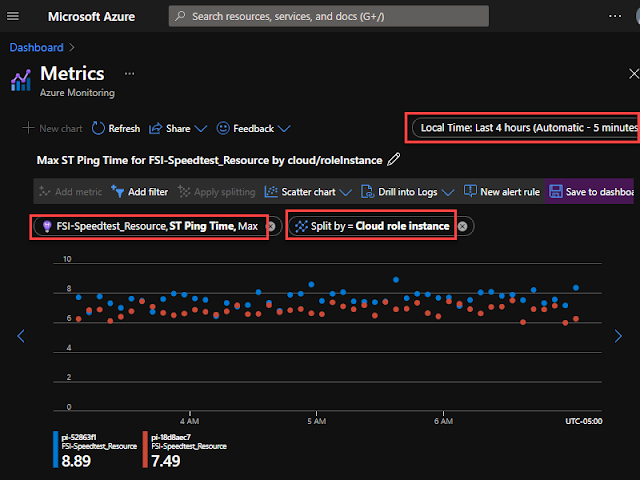640x480 pixels.
Task: Click the 5 AM axis label
Action: pos(316,421)
